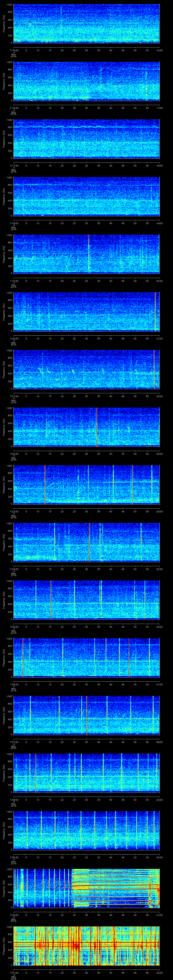Click the "7:31:00" start time label
The width and height of the screenshot is (173, 980).
14,972
